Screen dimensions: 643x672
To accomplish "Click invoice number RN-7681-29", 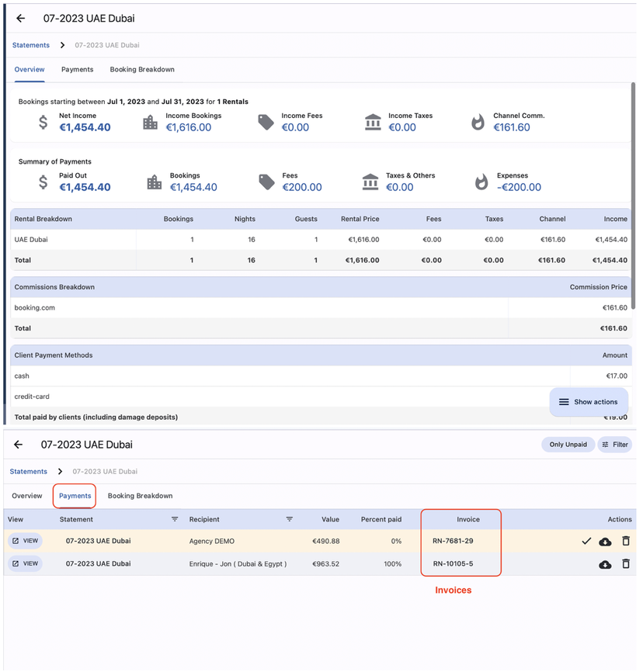I will pos(453,541).
